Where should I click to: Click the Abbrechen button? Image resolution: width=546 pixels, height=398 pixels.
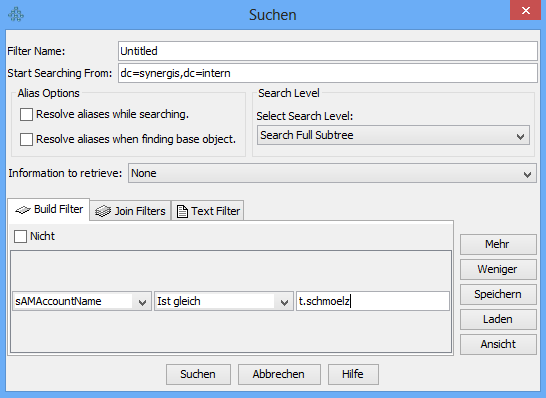(x=279, y=374)
